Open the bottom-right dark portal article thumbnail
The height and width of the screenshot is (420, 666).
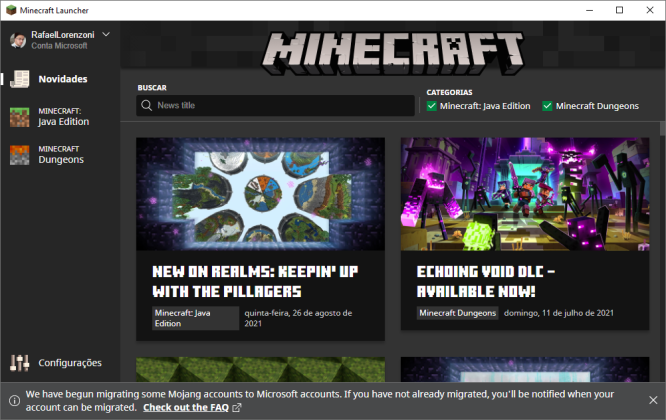tap(525, 369)
